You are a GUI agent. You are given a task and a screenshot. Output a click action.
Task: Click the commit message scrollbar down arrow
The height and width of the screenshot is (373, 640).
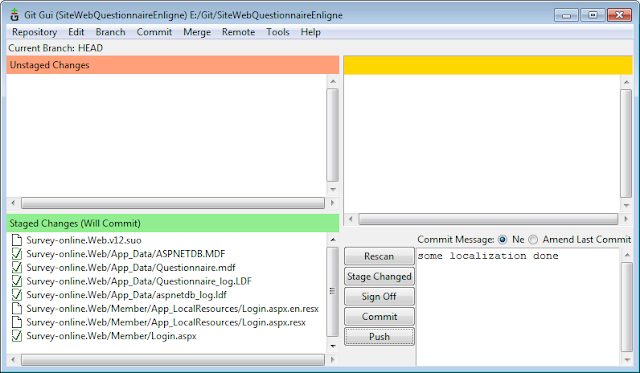point(627,360)
